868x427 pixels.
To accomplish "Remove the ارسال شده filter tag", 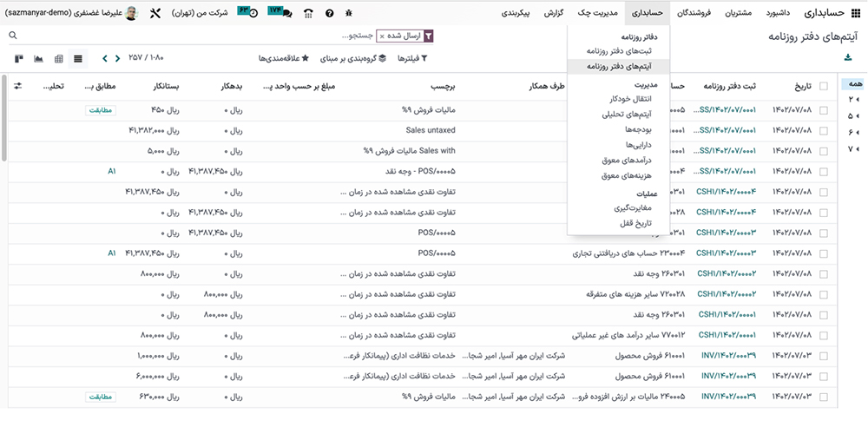I will coord(382,36).
